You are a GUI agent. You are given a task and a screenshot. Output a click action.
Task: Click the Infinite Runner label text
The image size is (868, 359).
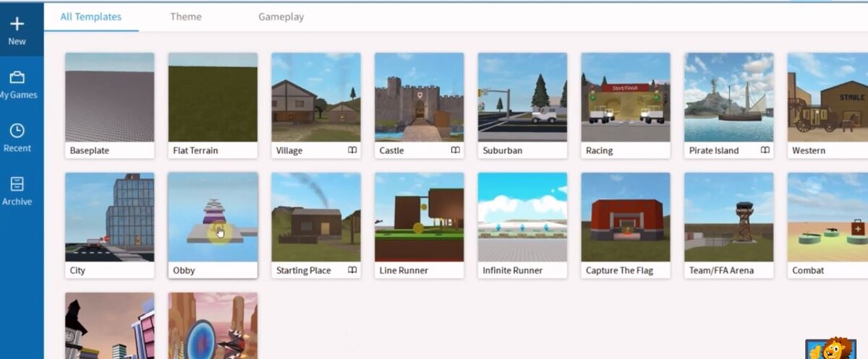click(512, 271)
